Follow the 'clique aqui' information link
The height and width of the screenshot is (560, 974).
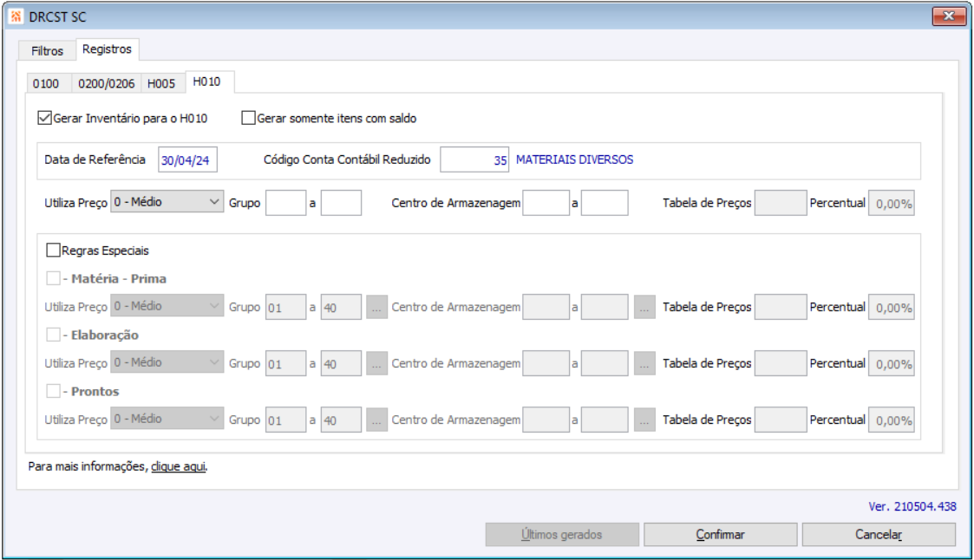(179, 466)
